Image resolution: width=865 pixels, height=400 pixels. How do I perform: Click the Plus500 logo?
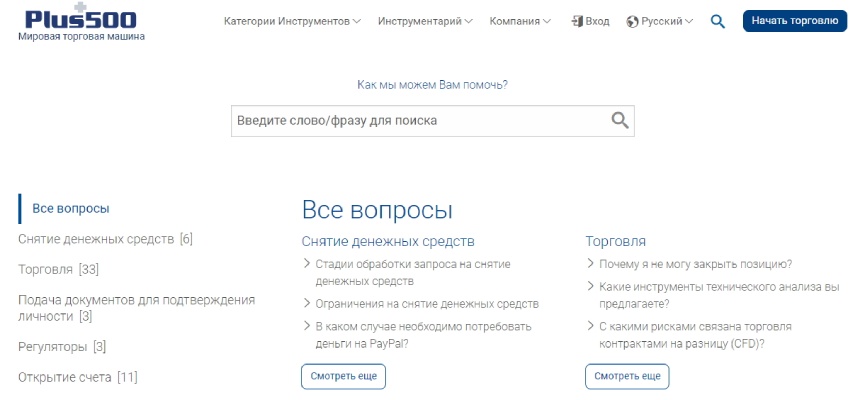click(81, 17)
